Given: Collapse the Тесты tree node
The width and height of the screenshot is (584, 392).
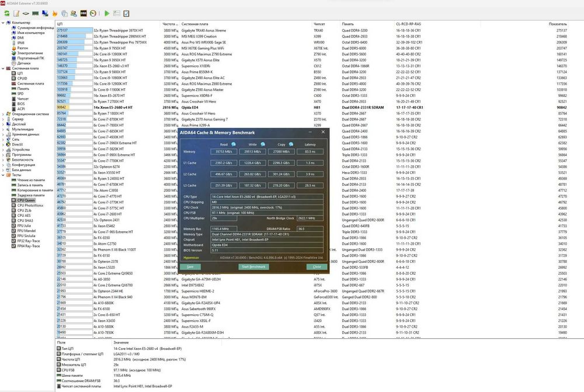Looking at the screenshot, I should click(2, 175).
